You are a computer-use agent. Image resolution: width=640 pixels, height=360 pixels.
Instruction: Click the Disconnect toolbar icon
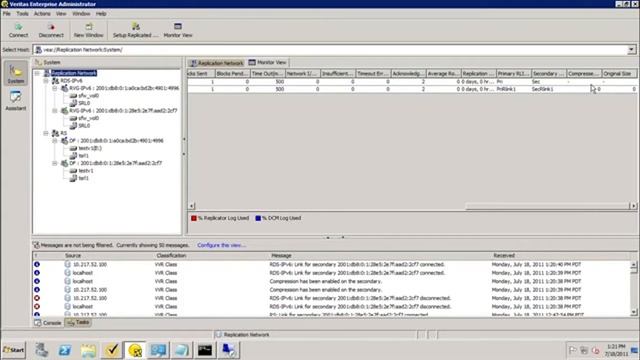51,27
